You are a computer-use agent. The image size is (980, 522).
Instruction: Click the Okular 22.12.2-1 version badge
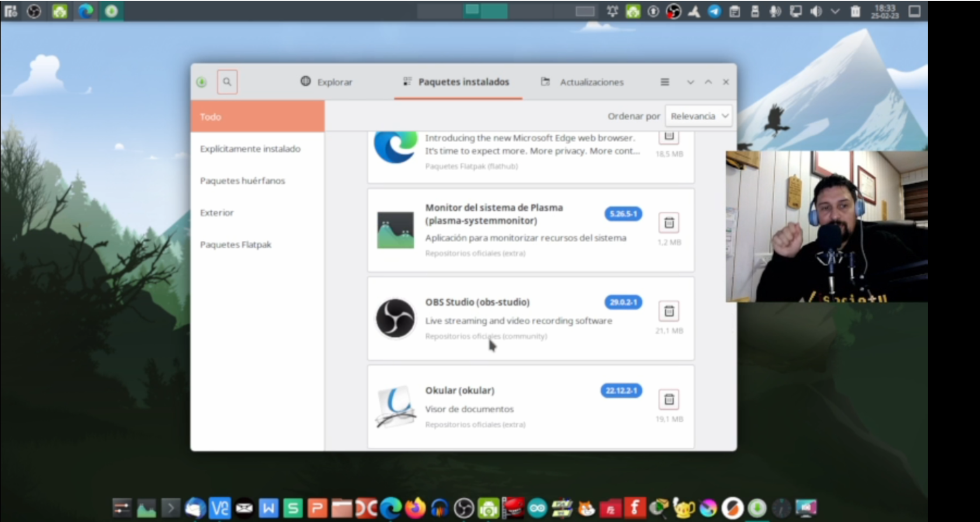tap(621, 391)
